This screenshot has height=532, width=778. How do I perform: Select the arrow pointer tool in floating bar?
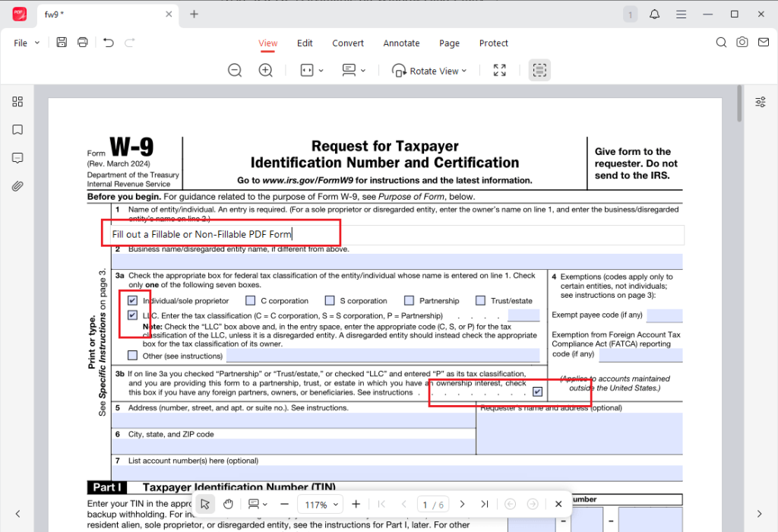[x=205, y=504]
